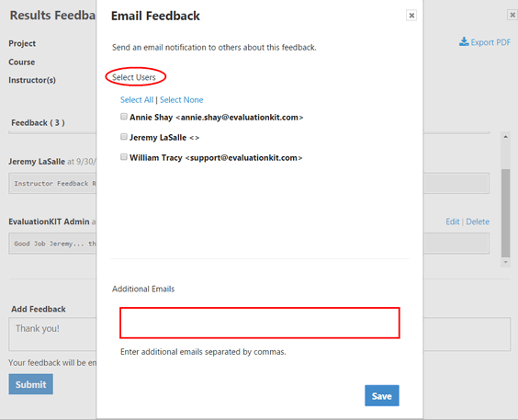The width and height of the screenshot is (518, 420).
Task: Open the Export PDF link
Action: (x=490, y=42)
